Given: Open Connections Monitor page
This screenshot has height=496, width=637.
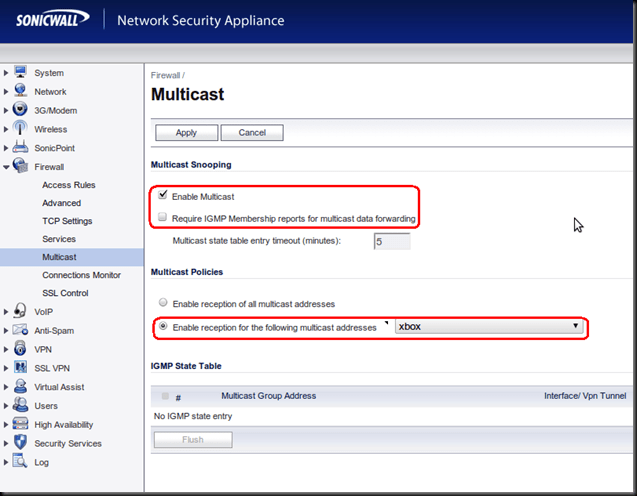Looking at the screenshot, I should point(81,275).
